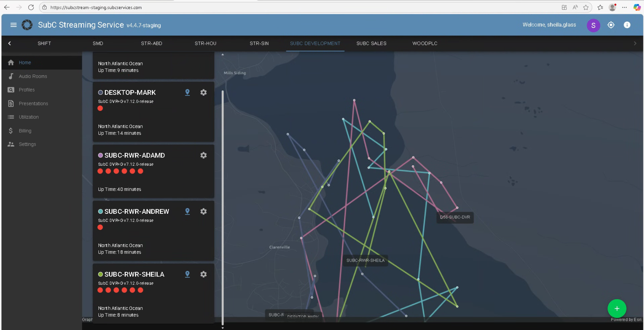
Task: Toggle the SUBC-RWR-SHEILA green status circle
Action: pyautogui.click(x=101, y=274)
